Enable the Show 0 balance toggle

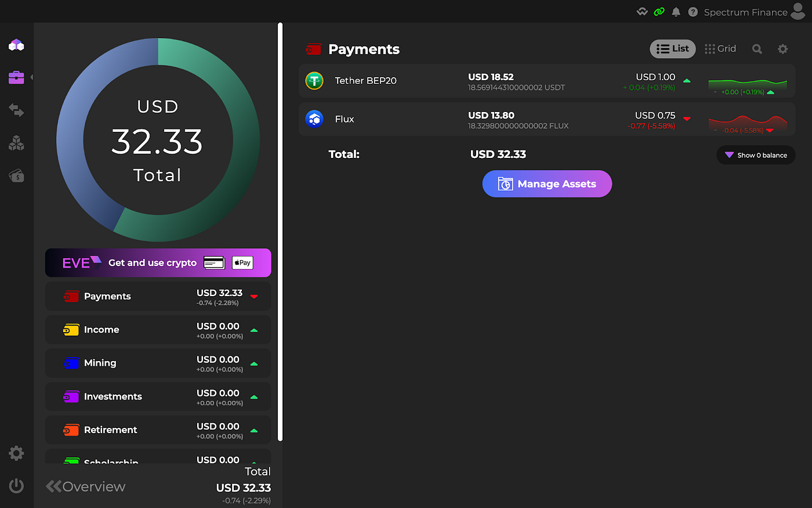click(756, 155)
